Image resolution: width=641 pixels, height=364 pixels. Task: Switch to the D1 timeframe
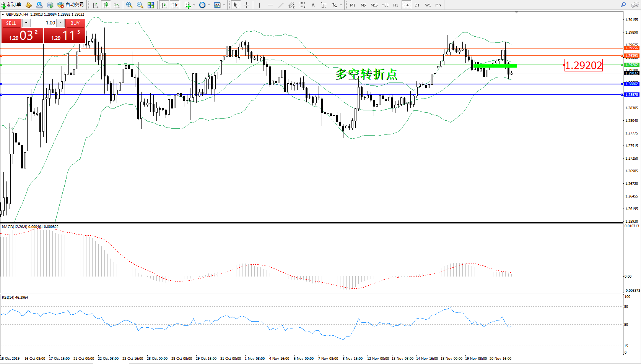pos(417,5)
